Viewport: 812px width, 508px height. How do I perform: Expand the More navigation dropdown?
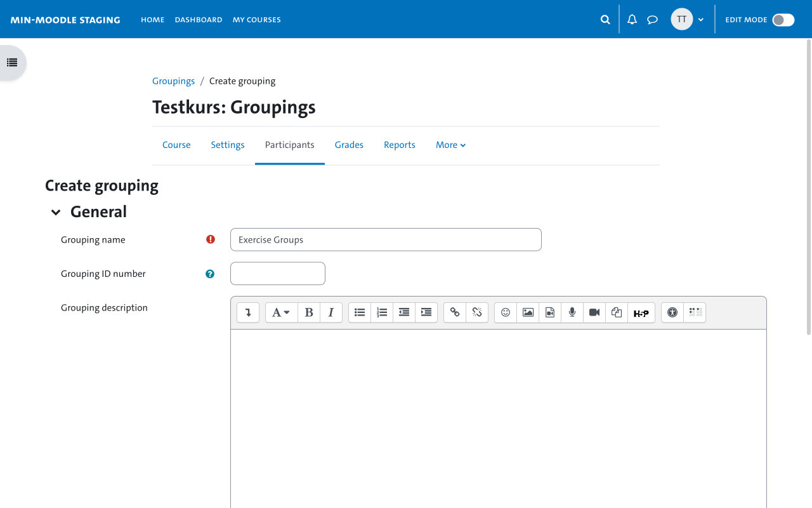pos(450,145)
